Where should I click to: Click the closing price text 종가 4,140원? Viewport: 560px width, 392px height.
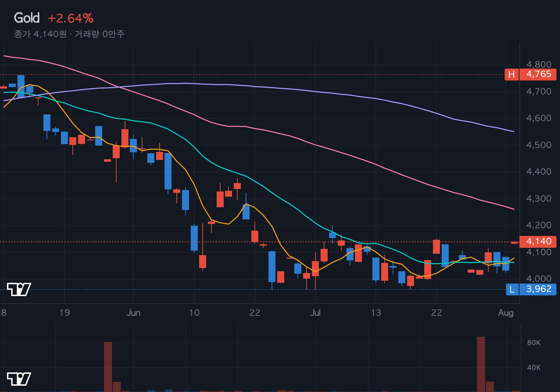pos(40,34)
